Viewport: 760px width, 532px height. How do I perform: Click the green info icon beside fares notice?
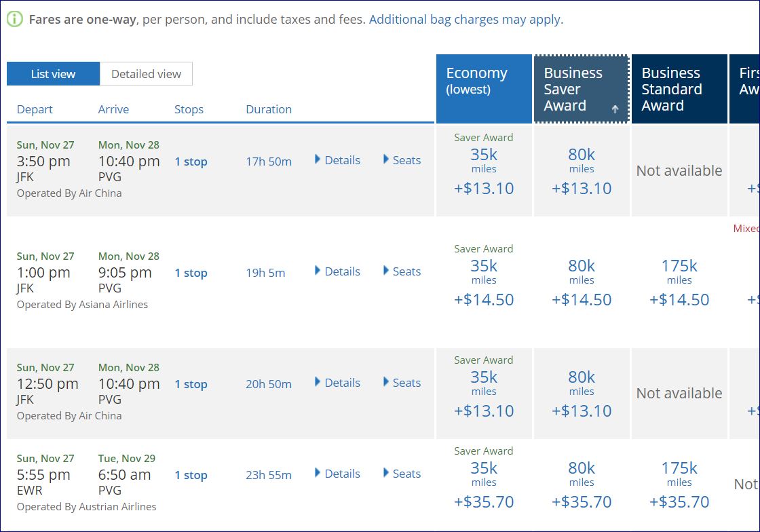click(x=14, y=19)
